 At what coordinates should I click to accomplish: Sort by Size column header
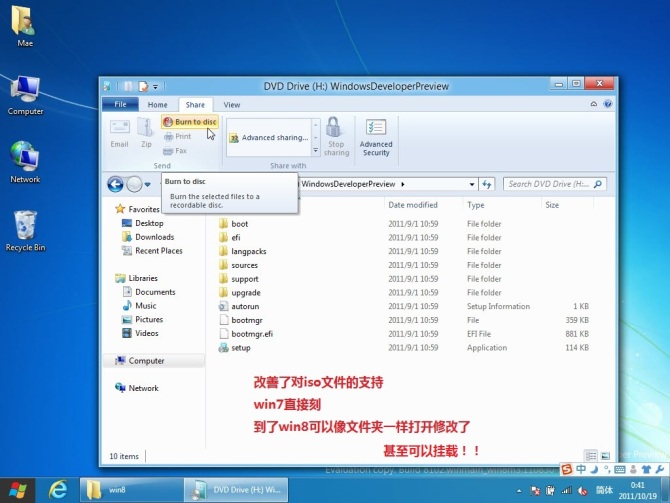(x=552, y=205)
